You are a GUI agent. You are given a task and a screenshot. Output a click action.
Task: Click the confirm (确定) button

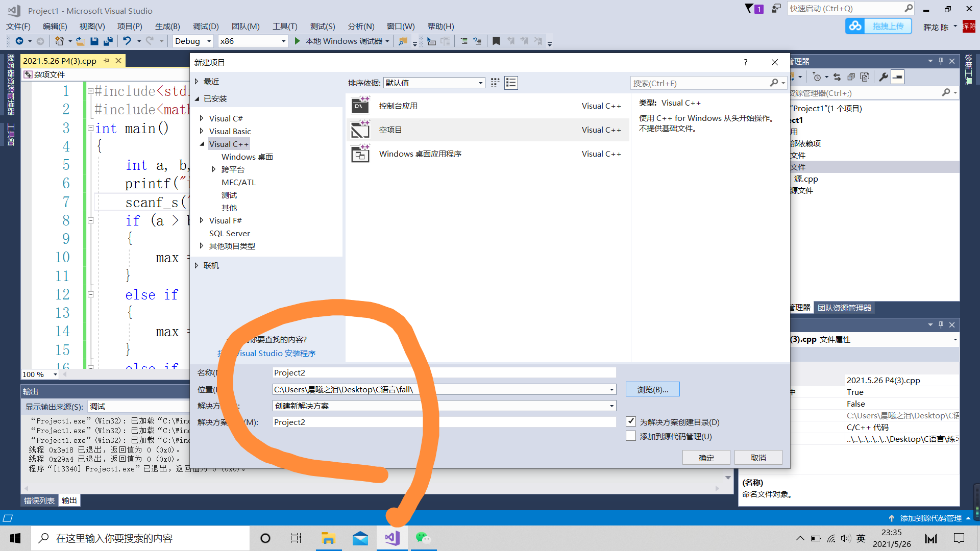[x=706, y=458]
